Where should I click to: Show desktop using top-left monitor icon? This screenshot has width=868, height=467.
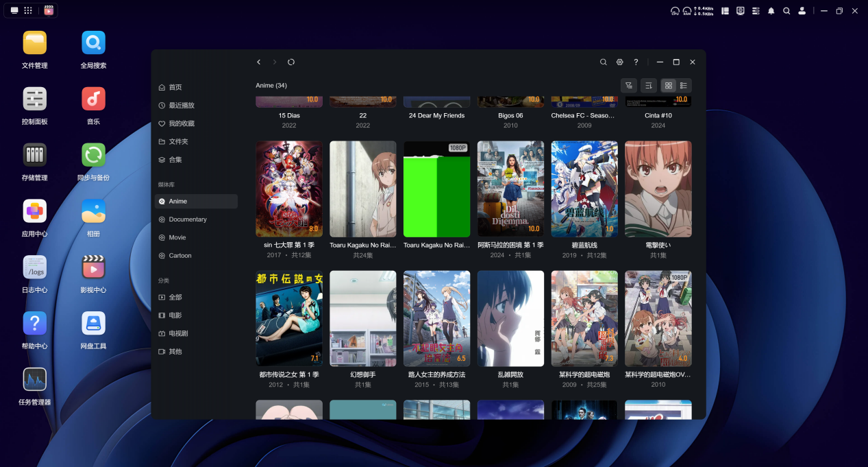(14, 10)
